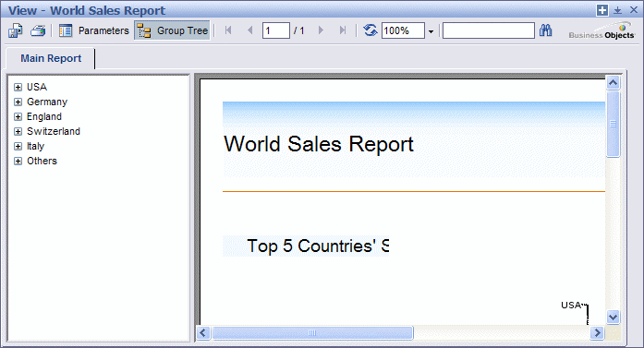
Task: Click the World Sales Report heading
Action: pos(319,144)
